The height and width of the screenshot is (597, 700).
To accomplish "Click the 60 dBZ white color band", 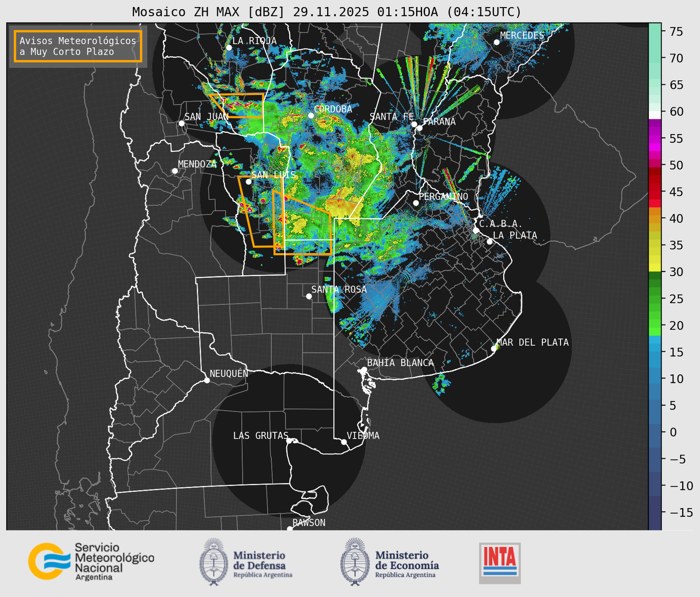I will 655,115.
